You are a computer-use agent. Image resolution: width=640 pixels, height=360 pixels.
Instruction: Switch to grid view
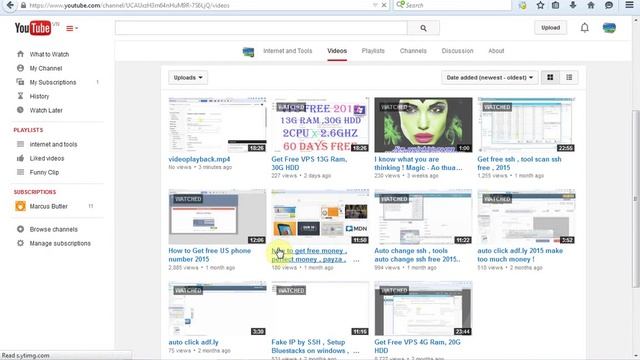click(x=550, y=78)
